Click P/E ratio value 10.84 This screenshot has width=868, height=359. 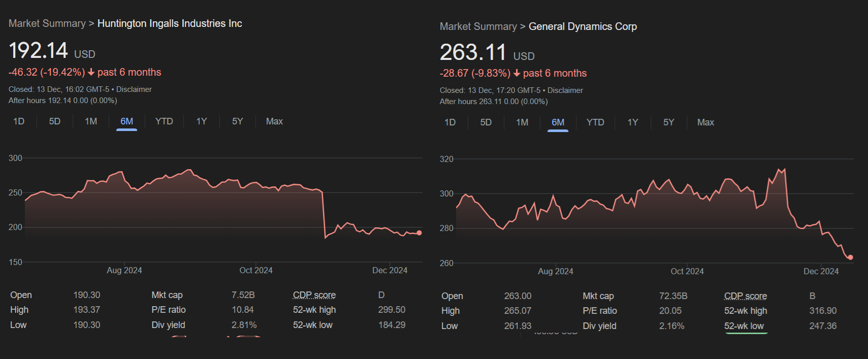click(x=243, y=310)
